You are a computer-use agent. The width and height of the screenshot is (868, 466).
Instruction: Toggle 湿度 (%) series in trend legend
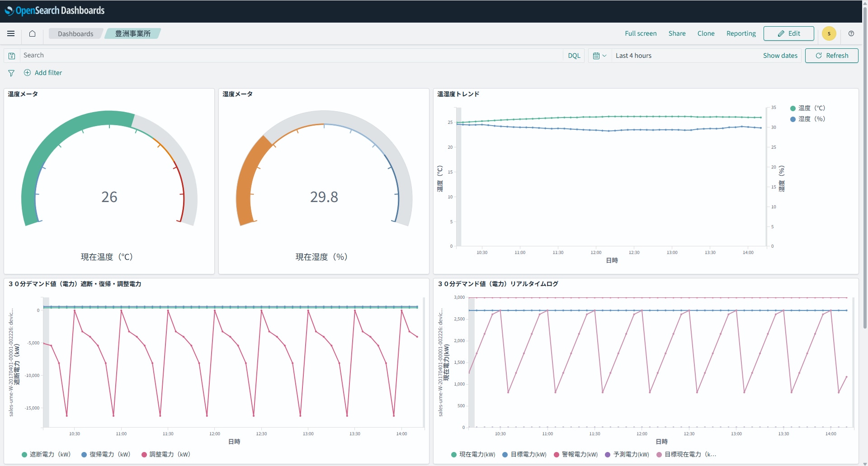811,119
